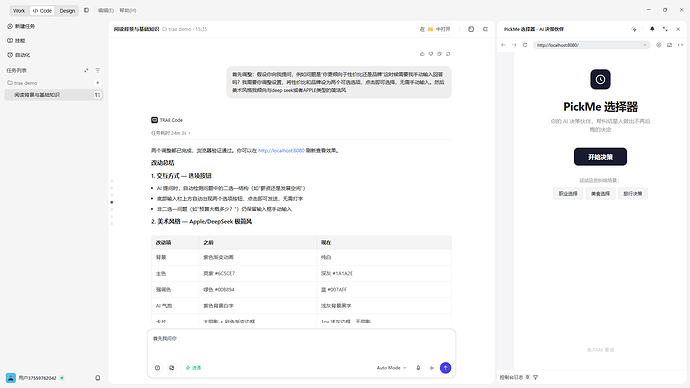
Task: Click the 背景 table cell
Action: 175,257
